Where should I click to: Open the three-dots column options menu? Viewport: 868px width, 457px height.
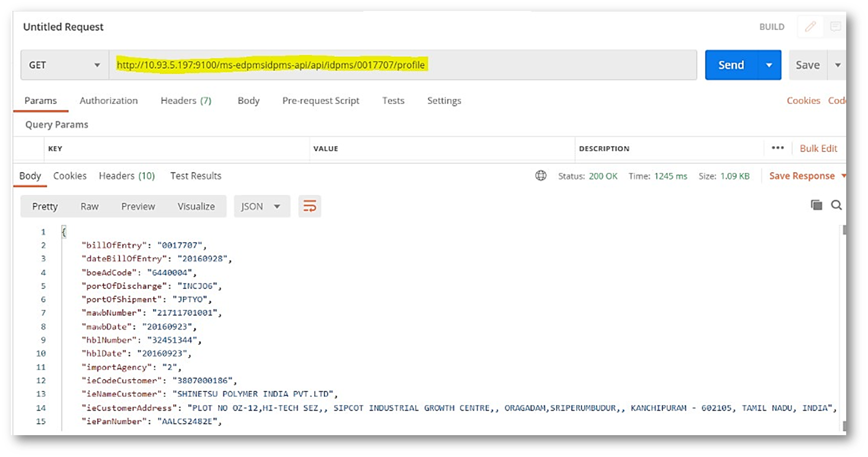pos(777,148)
